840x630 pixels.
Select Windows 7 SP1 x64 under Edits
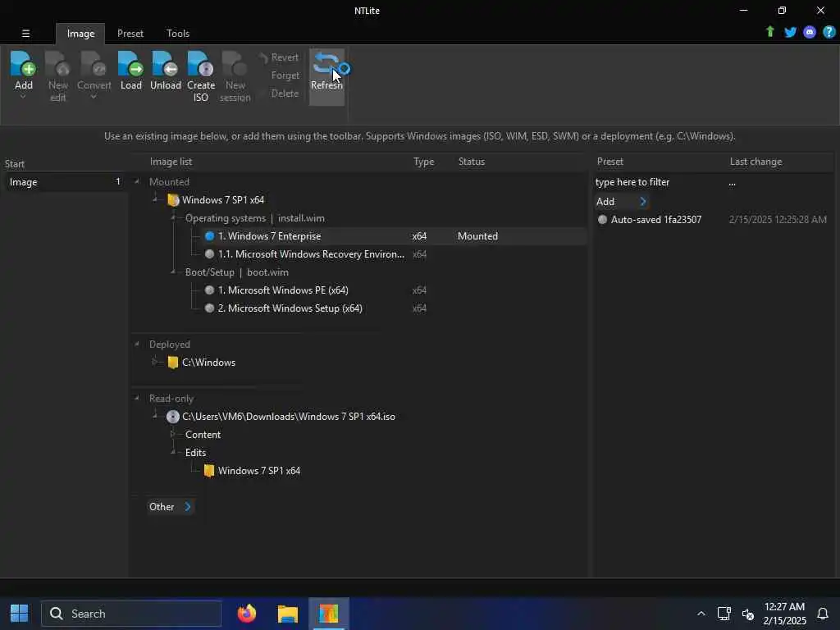258,471
